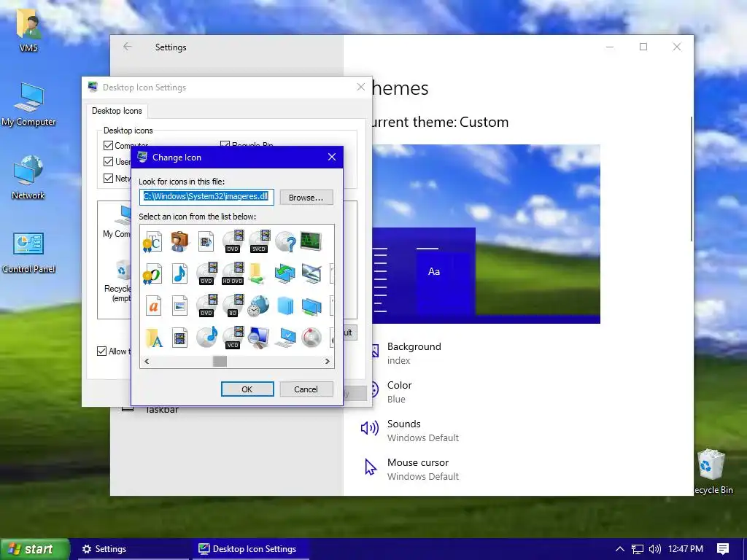Pick the monitors with green arrow icon
This screenshot has width=747, height=560.
pos(285,274)
